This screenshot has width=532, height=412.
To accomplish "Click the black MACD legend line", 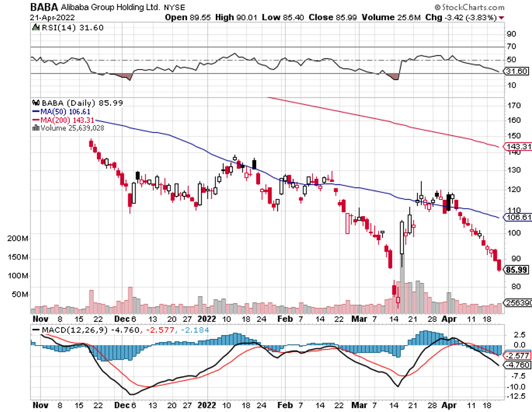I will 36,330.
